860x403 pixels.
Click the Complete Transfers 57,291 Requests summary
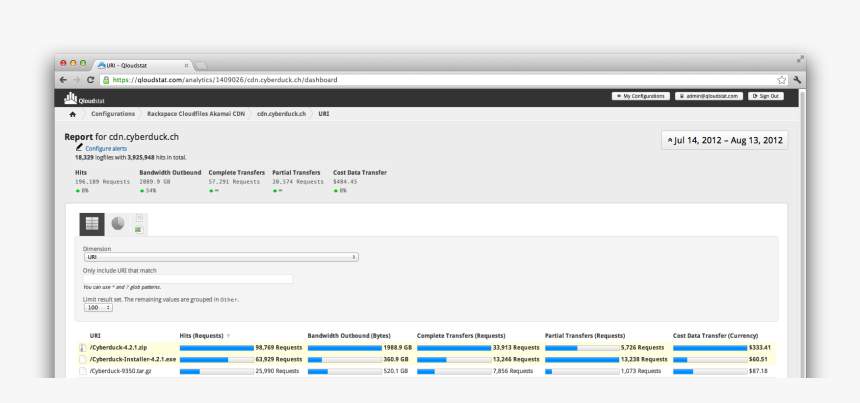tap(234, 181)
